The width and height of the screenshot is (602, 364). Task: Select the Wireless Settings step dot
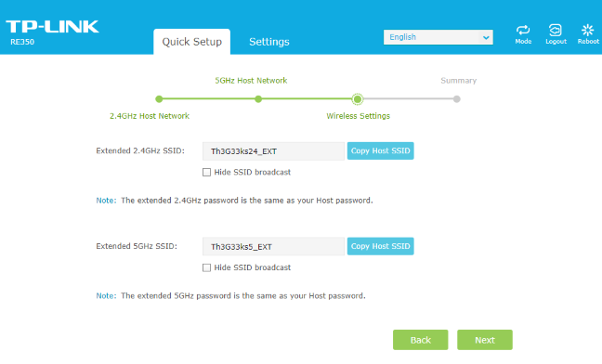click(358, 99)
